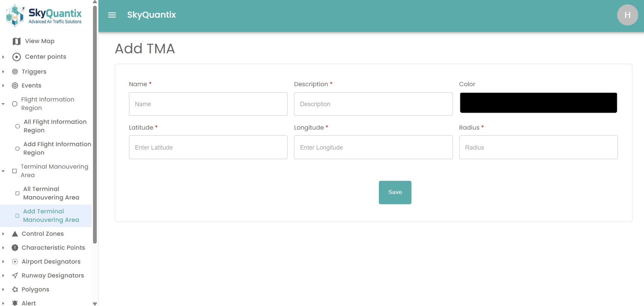
Task: Collapse the Flight Information Region section
Action: click(x=3, y=104)
